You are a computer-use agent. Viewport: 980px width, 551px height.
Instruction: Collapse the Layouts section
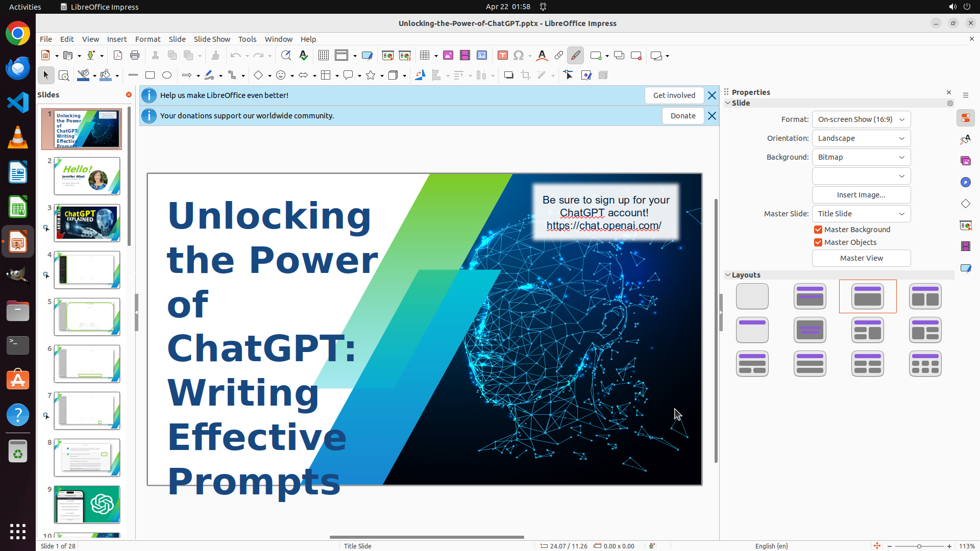coord(728,275)
